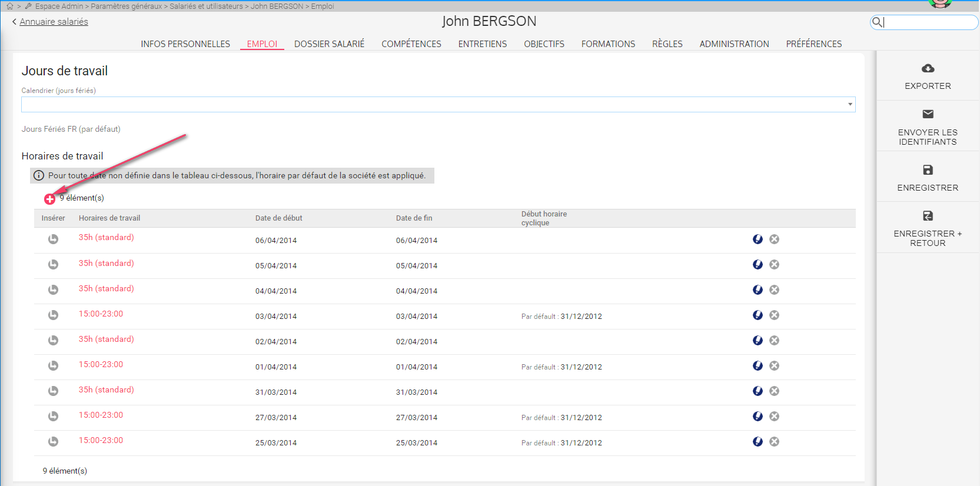Click the John BERGSON breadcrumb link

(x=277, y=6)
